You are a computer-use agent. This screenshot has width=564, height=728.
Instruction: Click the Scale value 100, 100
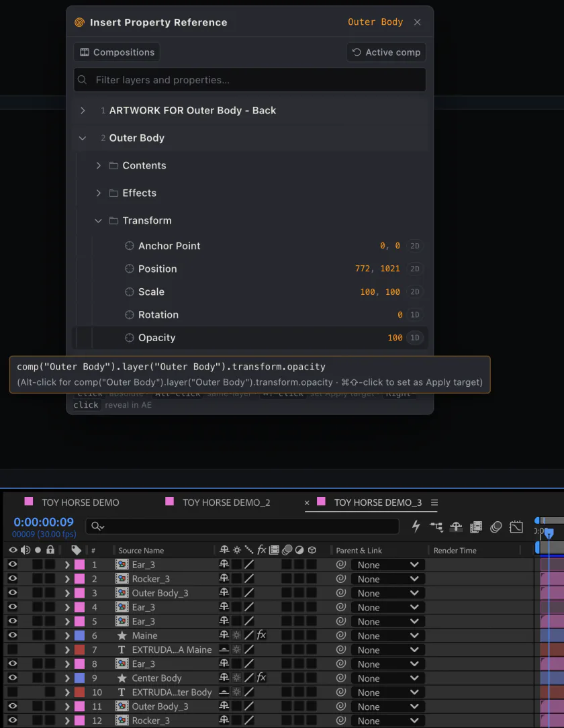pos(380,291)
